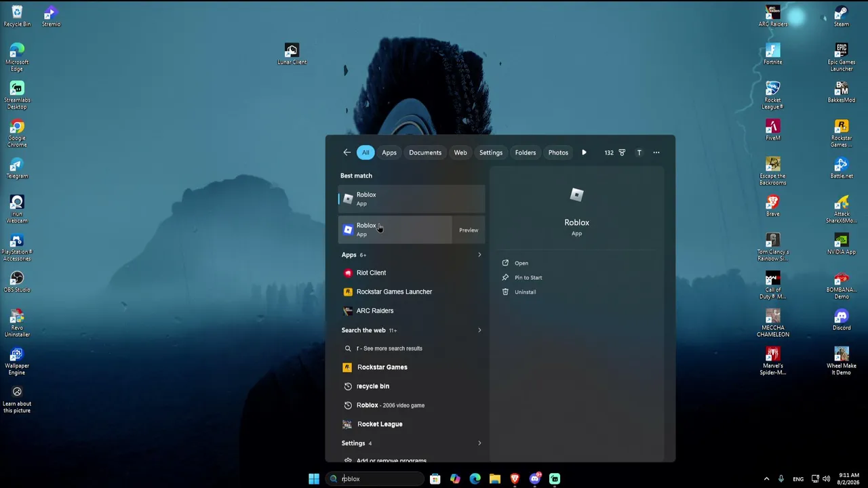Screen dimensions: 868x488
Task: Open the volume tray icon
Action: coord(827,479)
